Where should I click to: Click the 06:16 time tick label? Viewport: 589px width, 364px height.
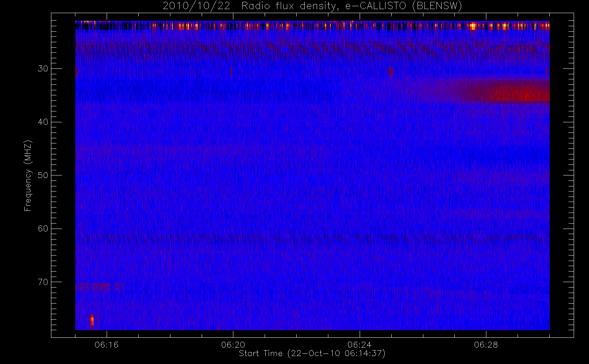(107, 345)
